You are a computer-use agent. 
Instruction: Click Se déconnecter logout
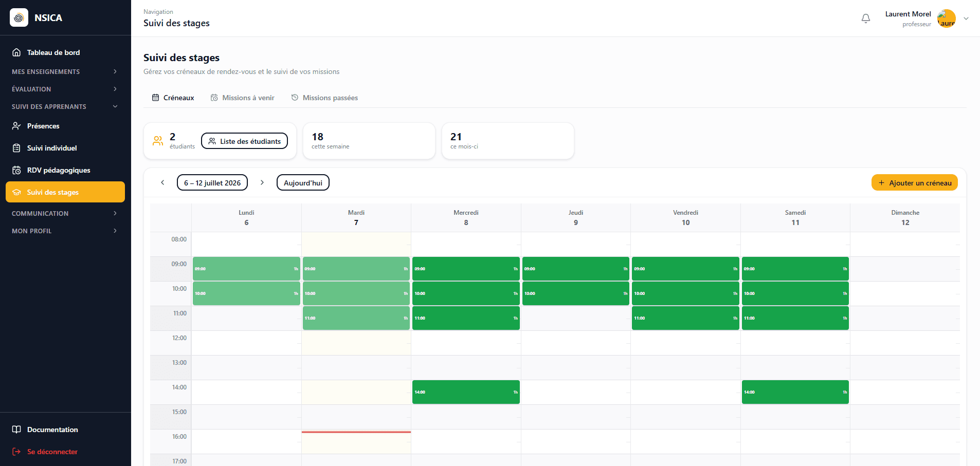(65, 452)
